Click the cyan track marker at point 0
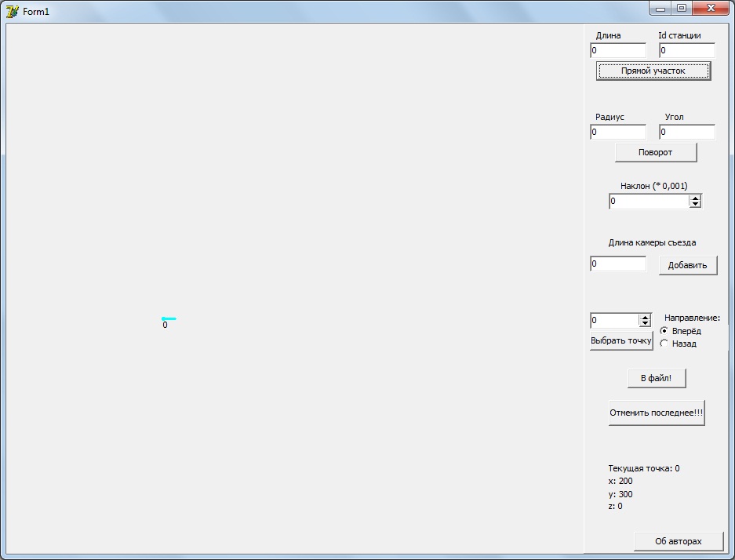735x560 pixels. (169, 318)
